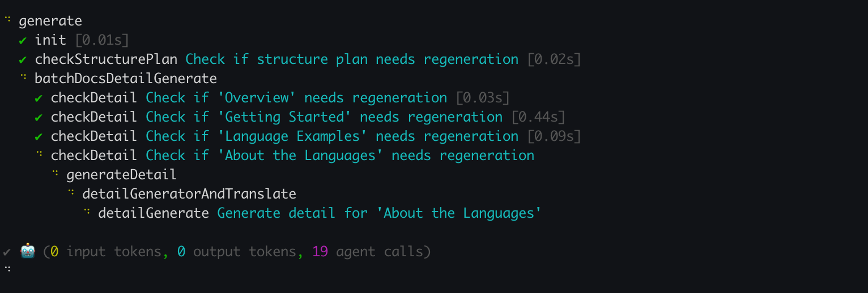Image resolution: width=868 pixels, height=293 pixels.
Task: Select the checkStructurePlan task name
Action: (x=106, y=59)
